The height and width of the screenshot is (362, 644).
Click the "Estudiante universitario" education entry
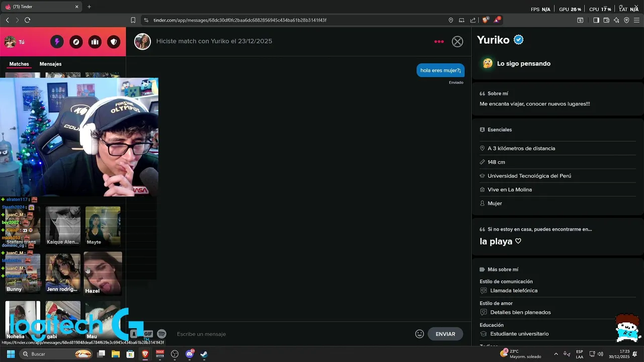tap(519, 334)
